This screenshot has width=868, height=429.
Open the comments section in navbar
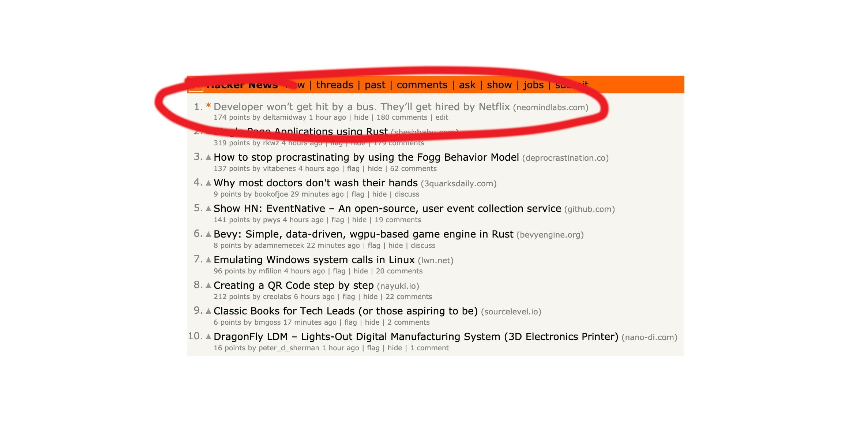pyautogui.click(x=422, y=85)
